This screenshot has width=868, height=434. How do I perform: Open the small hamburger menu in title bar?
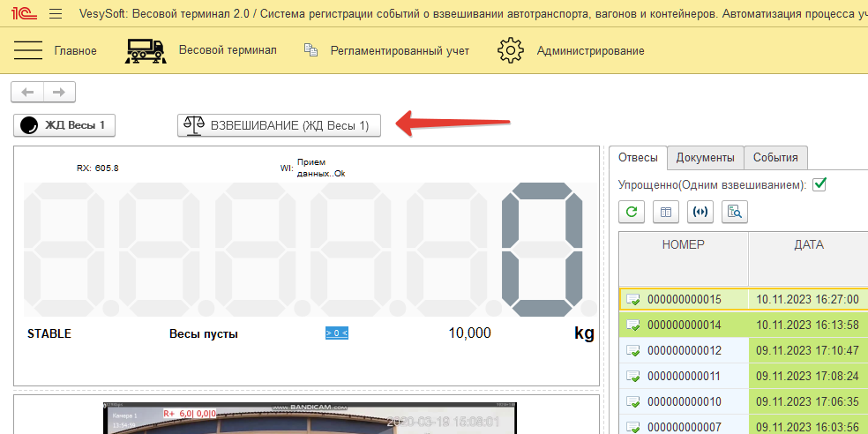(56, 14)
